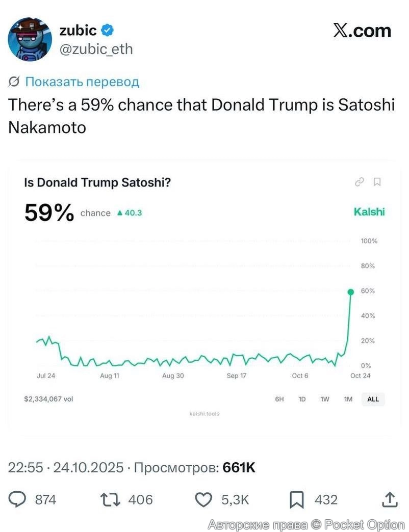Switch the chart to 1D view

302,400
